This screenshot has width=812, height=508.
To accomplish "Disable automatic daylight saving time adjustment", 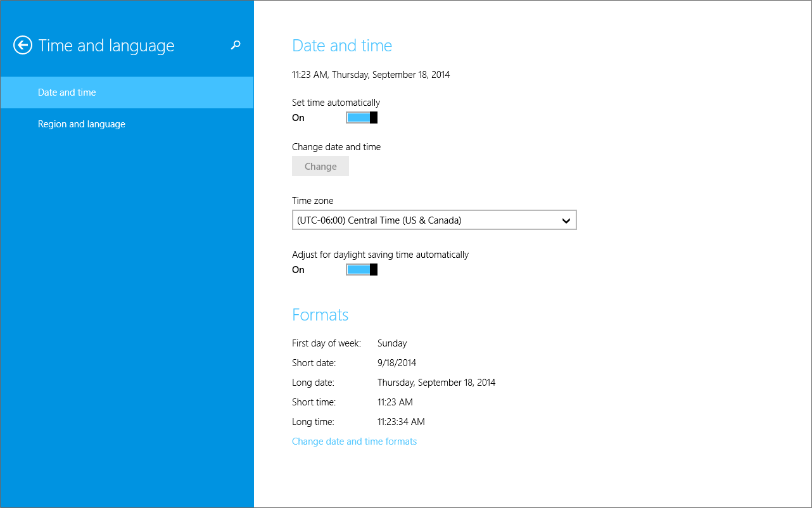I will 362,270.
